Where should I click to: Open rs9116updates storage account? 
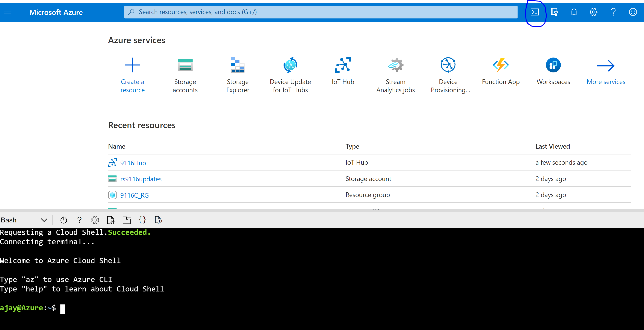(x=141, y=179)
